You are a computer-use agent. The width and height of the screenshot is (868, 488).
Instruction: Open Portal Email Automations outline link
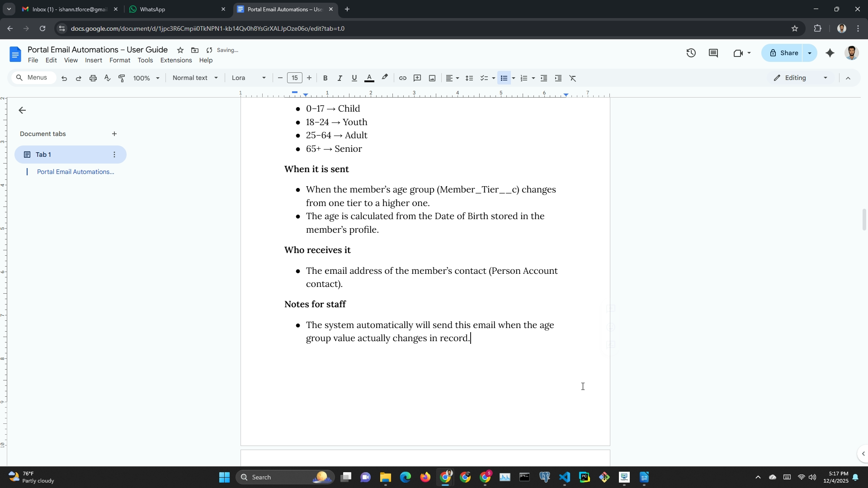pos(75,172)
